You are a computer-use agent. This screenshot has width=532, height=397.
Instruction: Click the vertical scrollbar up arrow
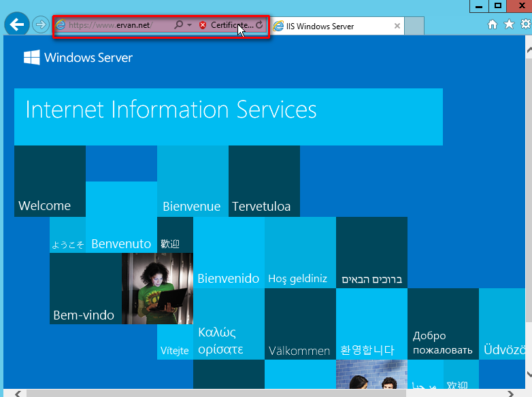529,50
